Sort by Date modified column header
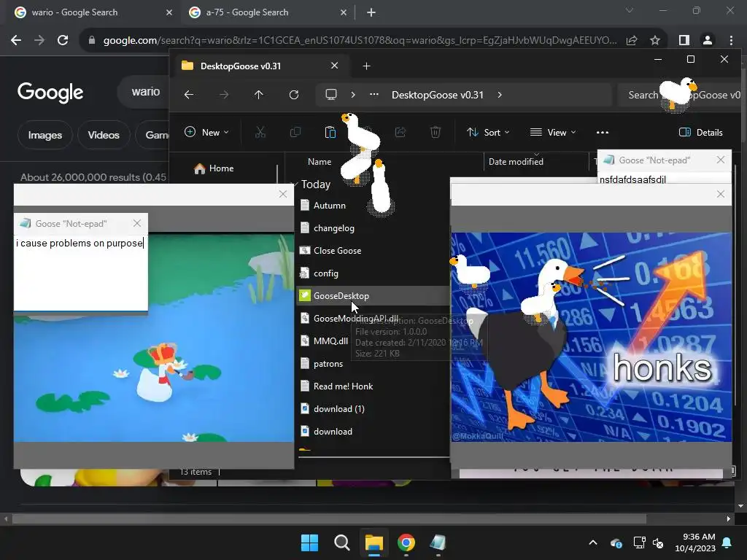 (x=516, y=162)
